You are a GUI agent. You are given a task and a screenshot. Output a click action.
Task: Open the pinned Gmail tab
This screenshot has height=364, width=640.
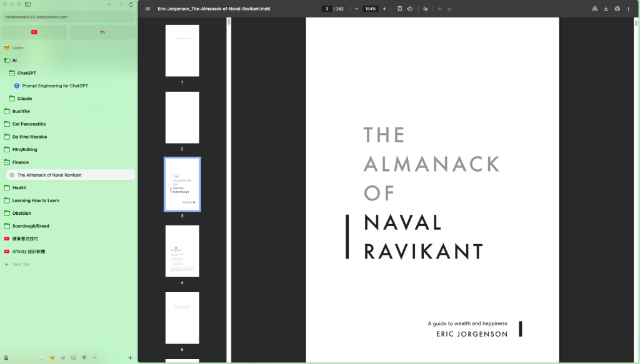[102, 32]
